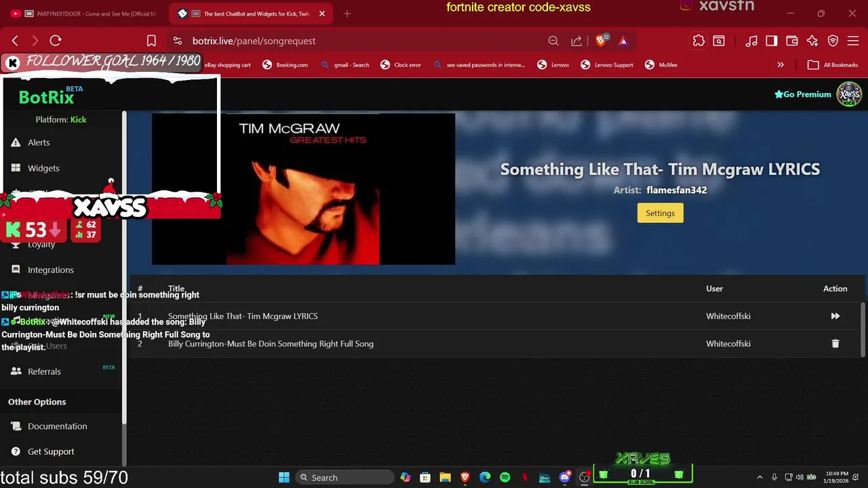Skip to next song with fast-forward icon
The height and width of the screenshot is (488, 868).
[835, 316]
